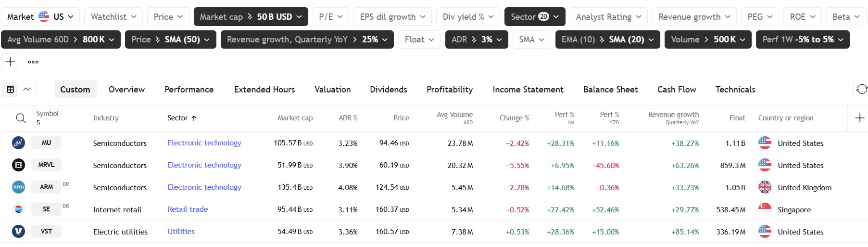Click the table layout view icon
This screenshot has height=247, width=868.
(11, 89)
